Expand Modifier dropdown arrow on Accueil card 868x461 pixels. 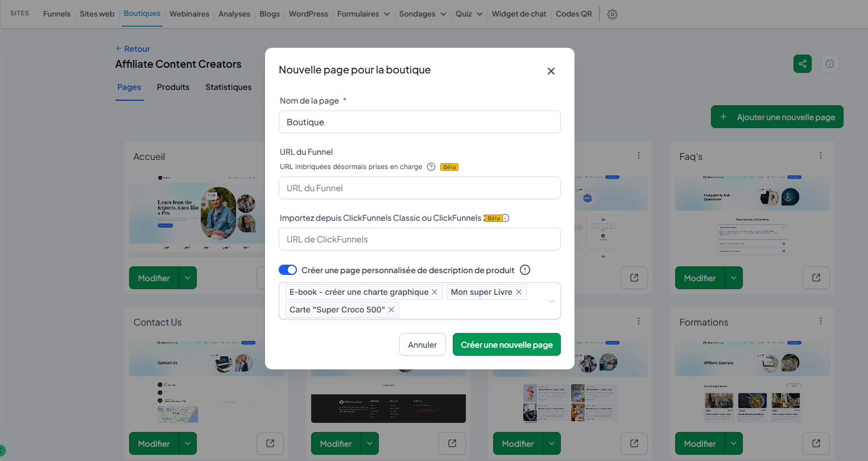point(188,278)
